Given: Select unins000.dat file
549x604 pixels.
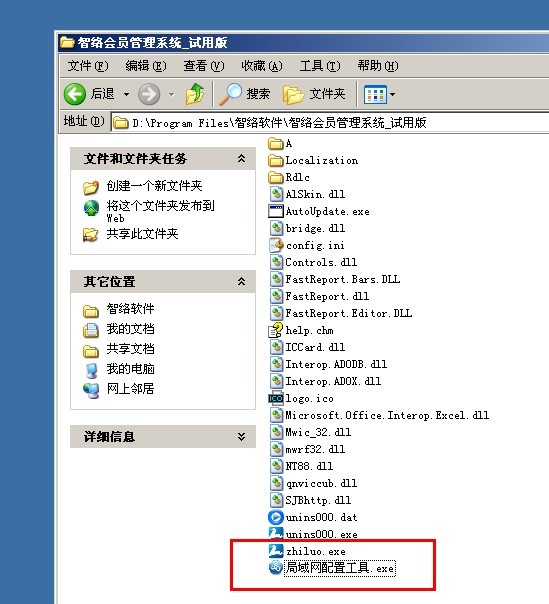Looking at the screenshot, I should pyautogui.click(x=313, y=517).
